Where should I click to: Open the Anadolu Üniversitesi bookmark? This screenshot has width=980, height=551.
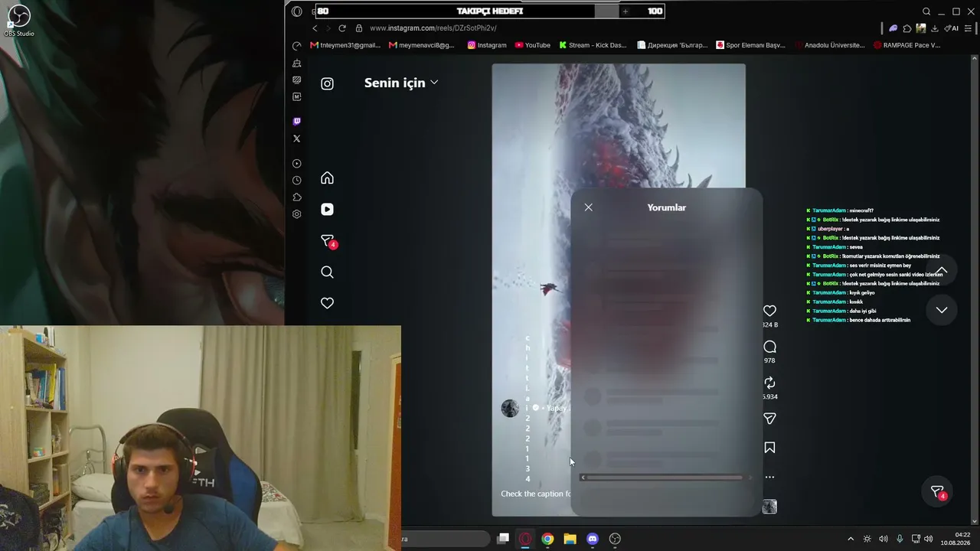click(x=831, y=45)
